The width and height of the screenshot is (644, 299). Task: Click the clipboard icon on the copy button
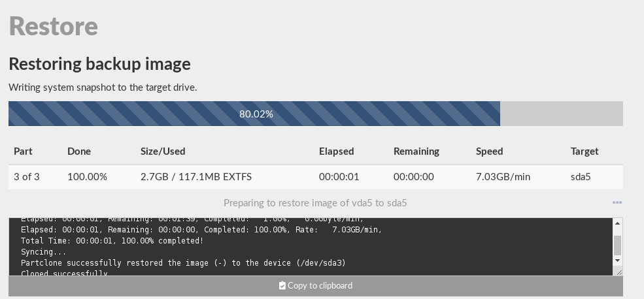click(x=282, y=285)
